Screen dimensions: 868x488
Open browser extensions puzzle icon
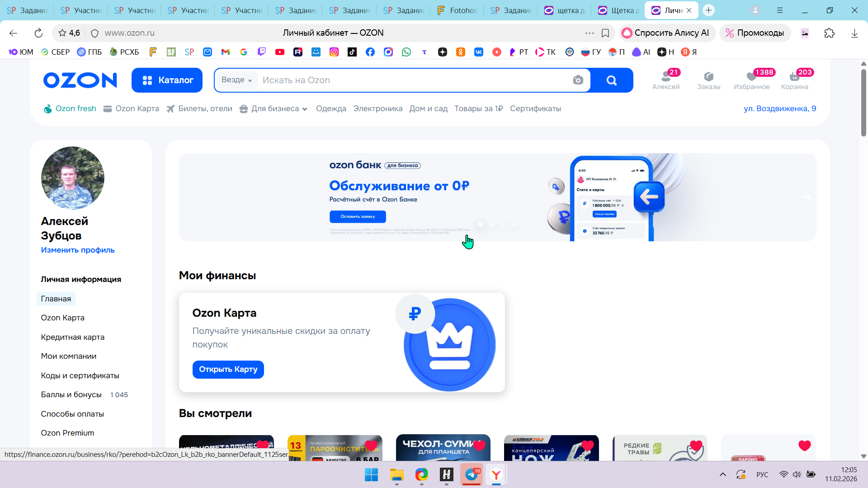pos(830,33)
